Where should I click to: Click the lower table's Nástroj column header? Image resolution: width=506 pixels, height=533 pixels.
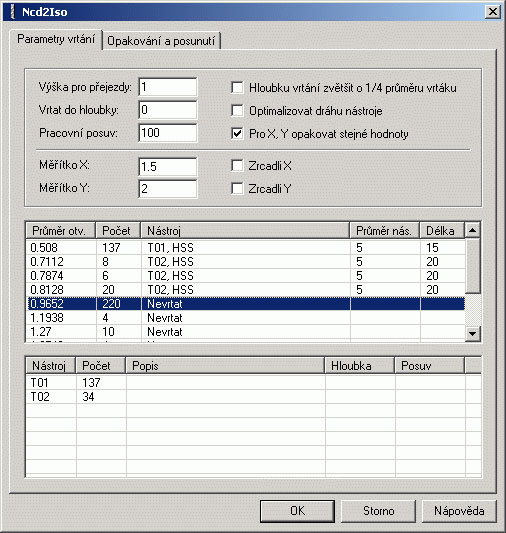51,366
